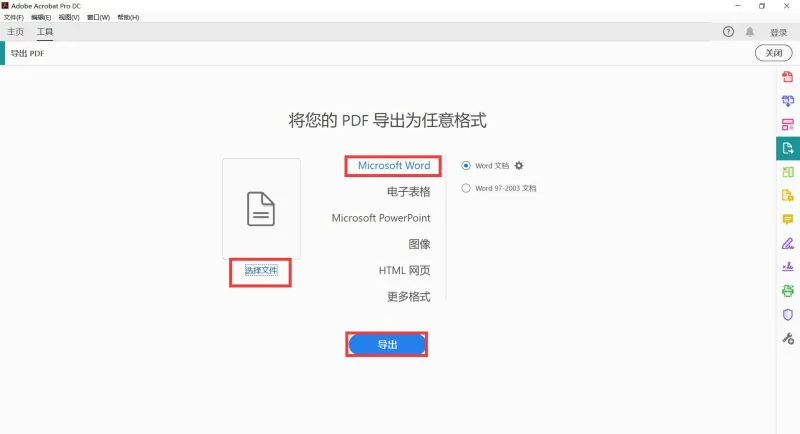Choose HTML 网页 export format
Viewport: 800px width, 434px height.
405,270
